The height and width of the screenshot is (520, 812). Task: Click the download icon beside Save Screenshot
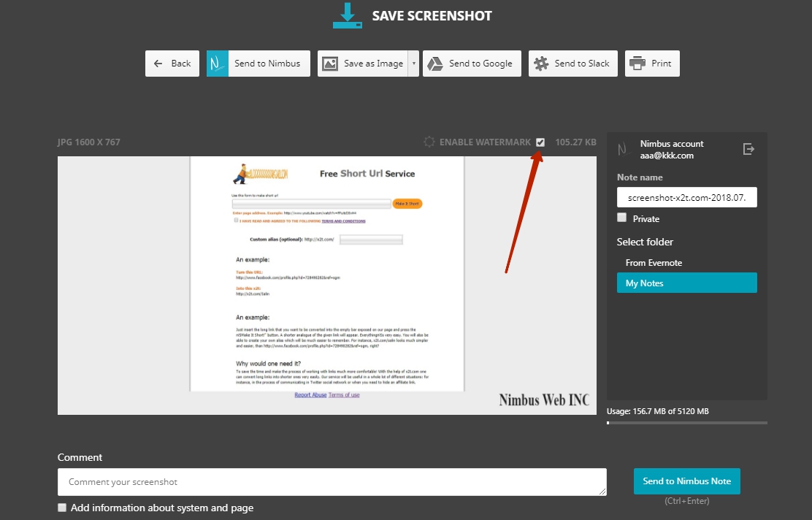pos(348,15)
